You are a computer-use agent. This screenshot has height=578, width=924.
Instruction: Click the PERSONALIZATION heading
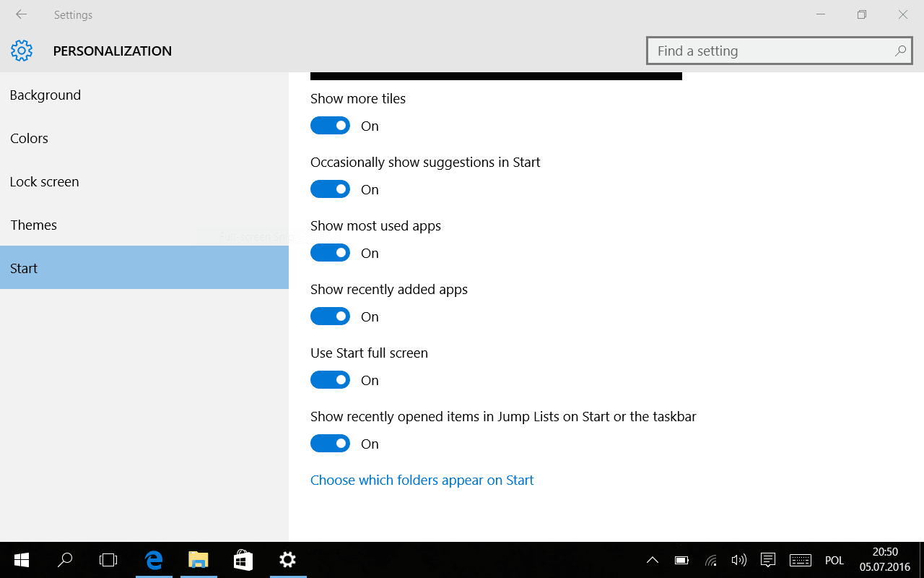[x=113, y=51]
